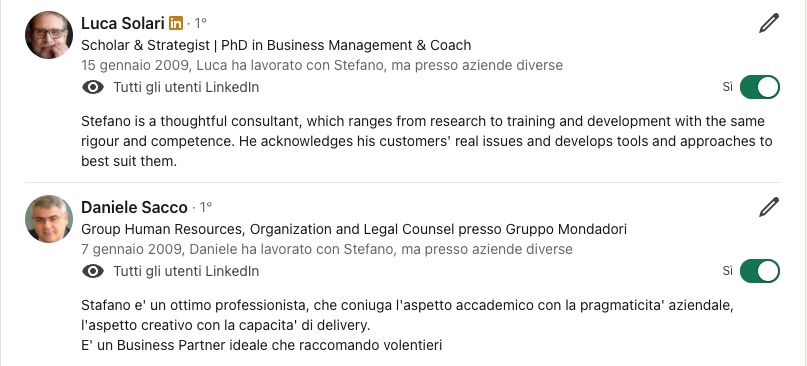The height and width of the screenshot is (366, 807).
Task: Open Daniele Sacco's profile via his name
Action: click(134, 207)
